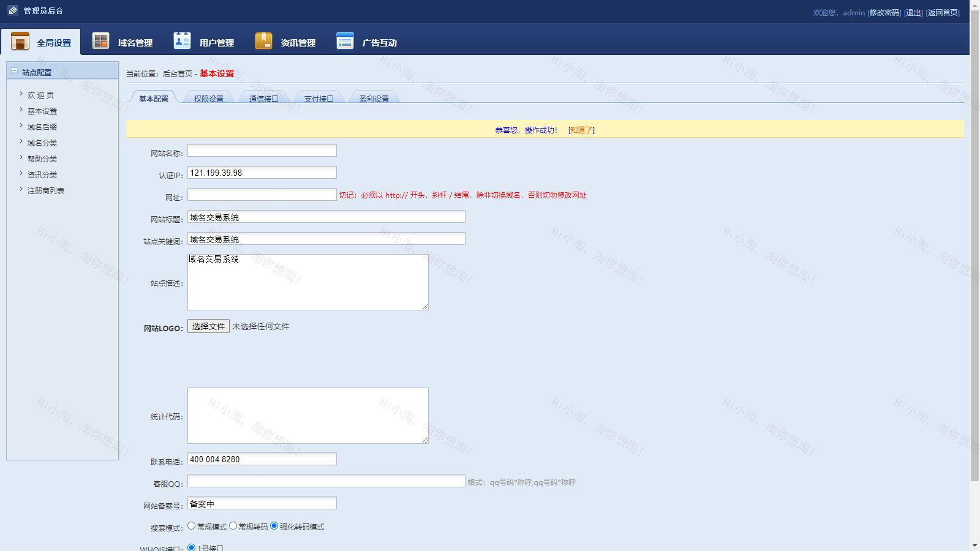Image resolution: width=980 pixels, height=551 pixels.
Task: Focus the 网站名称 input field
Action: coord(262,150)
